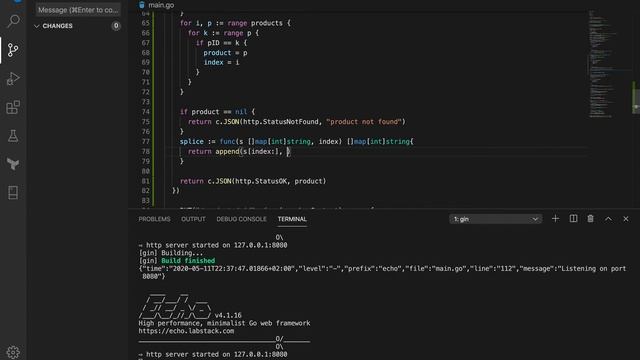This screenshot has height=360, width=640.
Task: Click line number 65 in gutter
Action: (145, 23)
